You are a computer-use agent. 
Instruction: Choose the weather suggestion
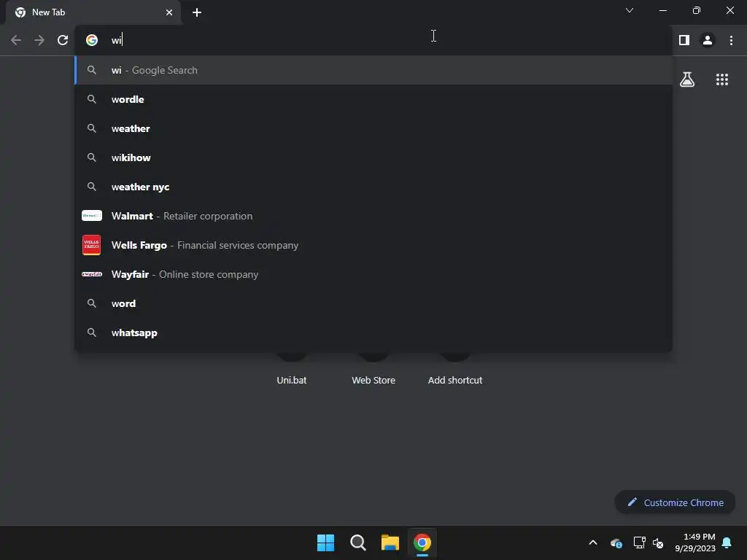pyautogui.click(x=373, y=128)
